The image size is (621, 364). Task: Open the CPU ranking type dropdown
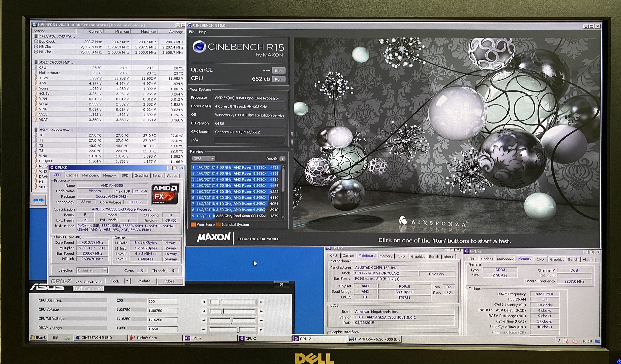tap(203, 158)
